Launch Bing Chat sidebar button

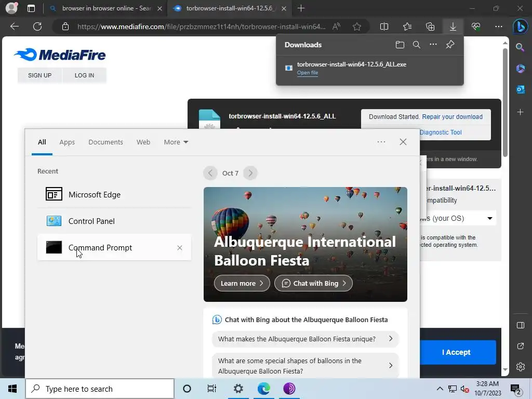click(x=521, y=26)
